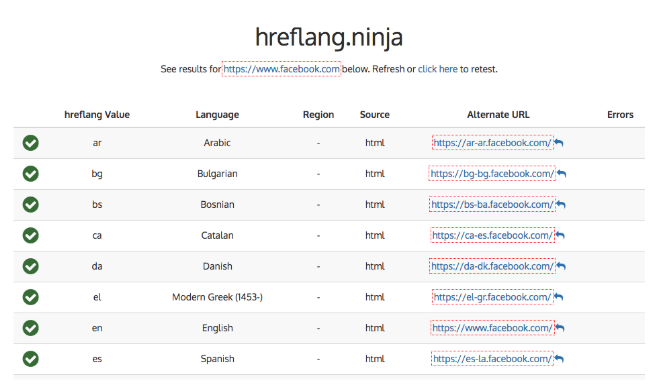The width and height of the screenshot is (653, 386).
Task: Click the 'Bosnian' language cell
Action: click(217, 204)
